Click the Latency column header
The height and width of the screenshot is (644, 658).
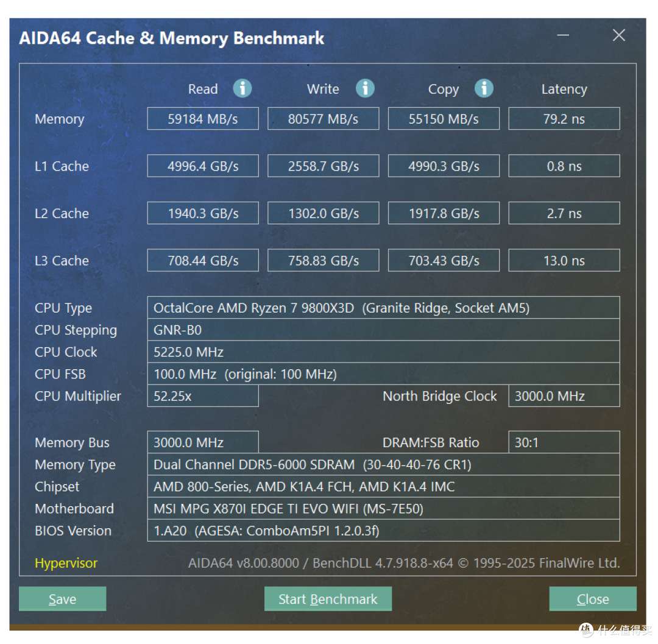point(564,89)
